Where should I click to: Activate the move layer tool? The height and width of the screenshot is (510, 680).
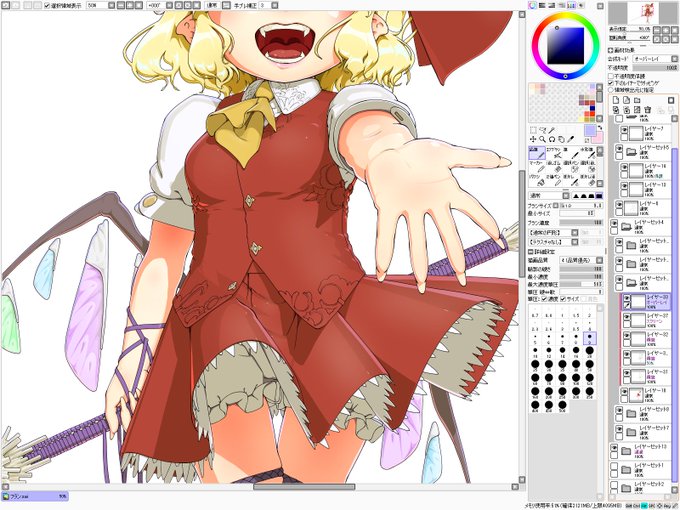point(533,139)
